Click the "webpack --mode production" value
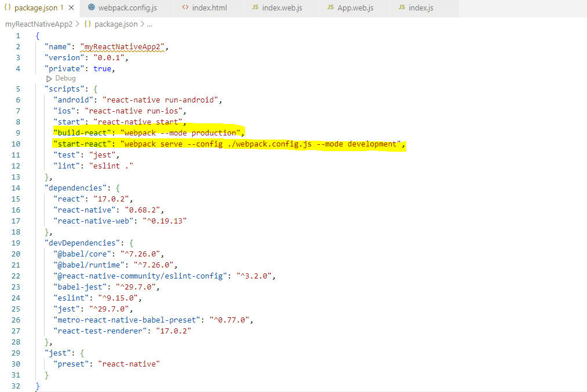Screen dimensions: 587x392 tap(180, 133)
